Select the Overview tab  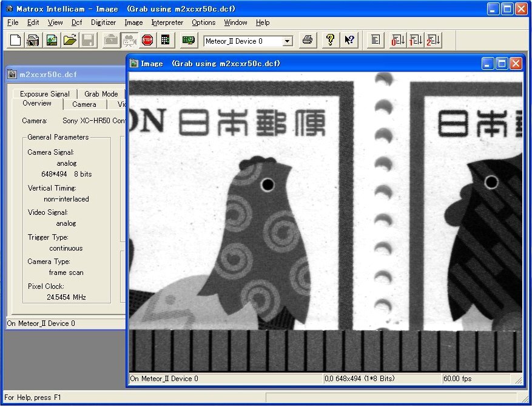[37, 104]
